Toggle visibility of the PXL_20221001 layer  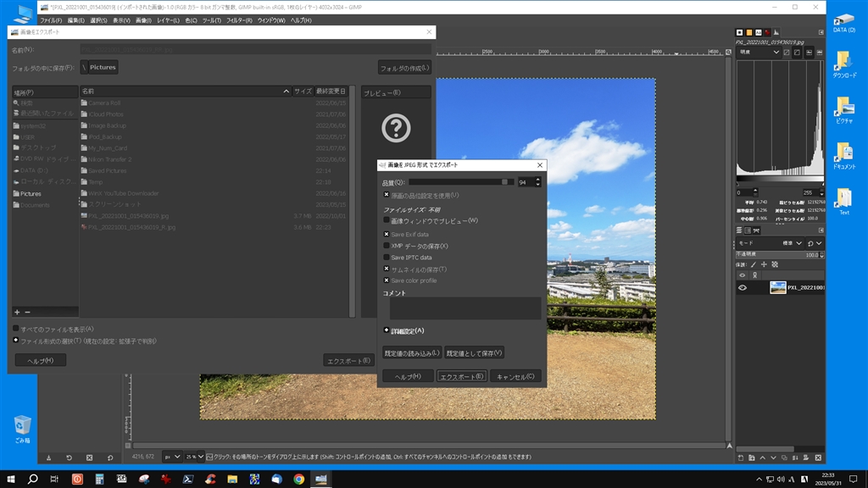pyautogui.click(x=743, y=287)
